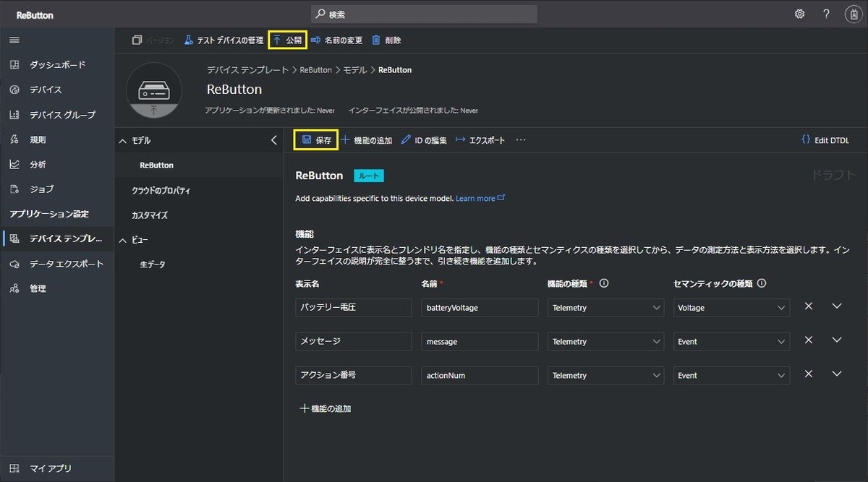Select ダッシュボード in the left sidebar
Viewport: 868px width, 482px height.
[x=46, y=64]
